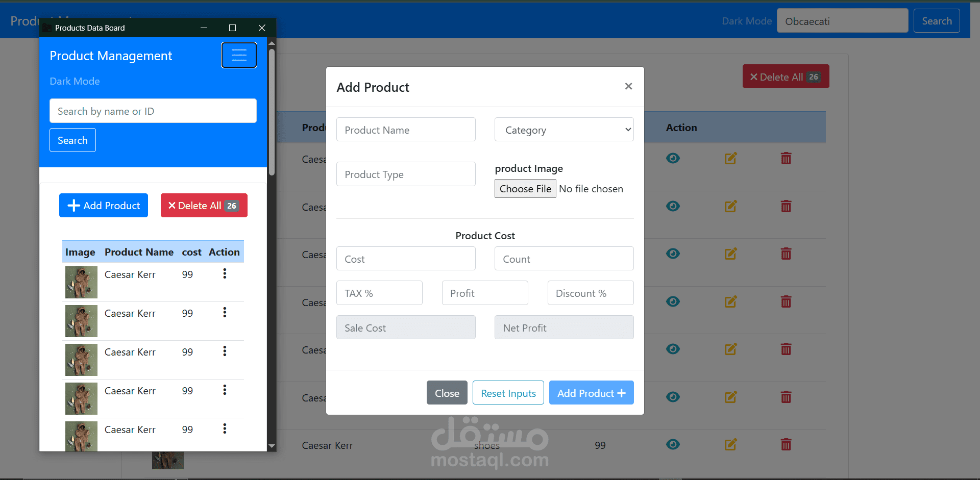This screenshot has height=480, width=980.
Task: Click the Cost input field
Action: click(406, 259)
